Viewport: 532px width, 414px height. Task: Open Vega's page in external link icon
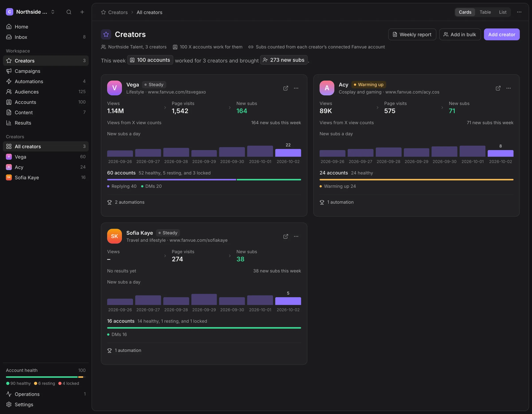(x=286, y=88)
